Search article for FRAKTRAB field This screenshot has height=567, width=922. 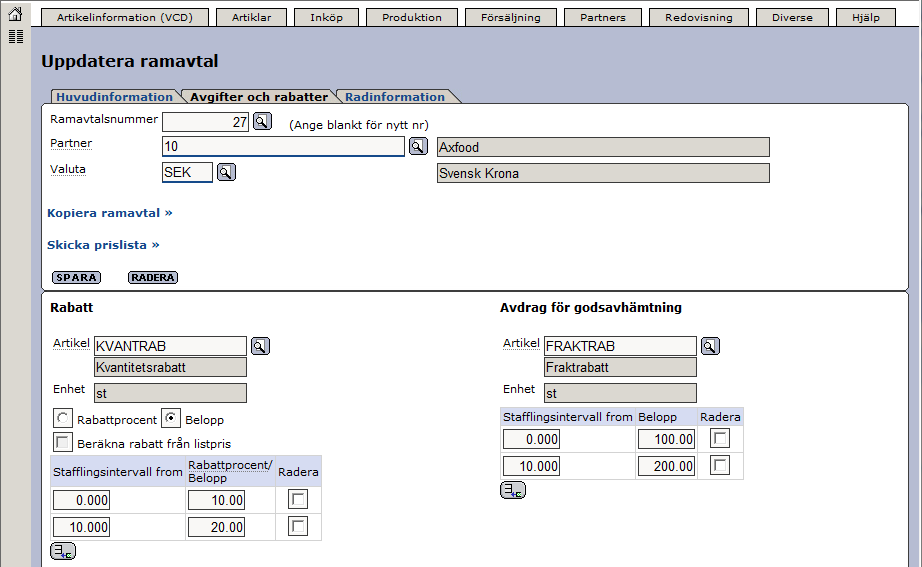click(x=710, y=346)
